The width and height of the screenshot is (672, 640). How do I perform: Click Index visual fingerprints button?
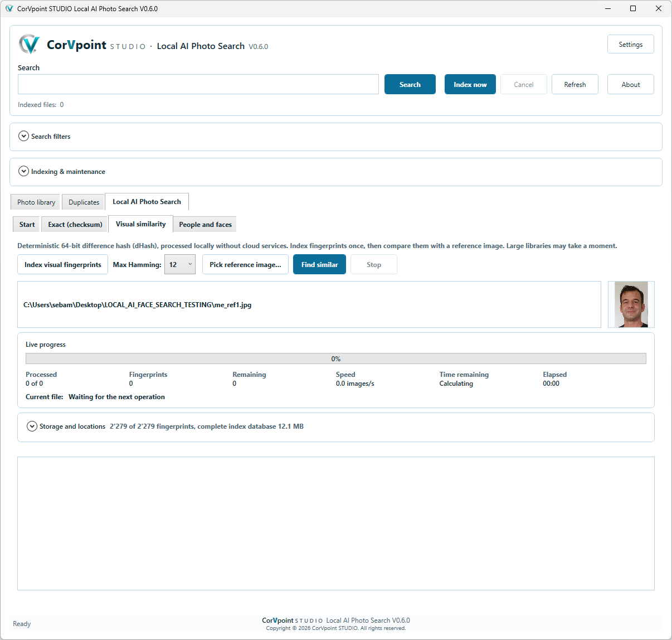(x=62, y=265)
